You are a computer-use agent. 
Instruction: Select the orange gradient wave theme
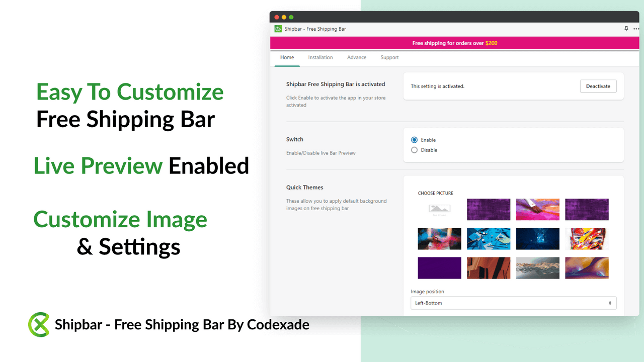click(x=587, y=268)
